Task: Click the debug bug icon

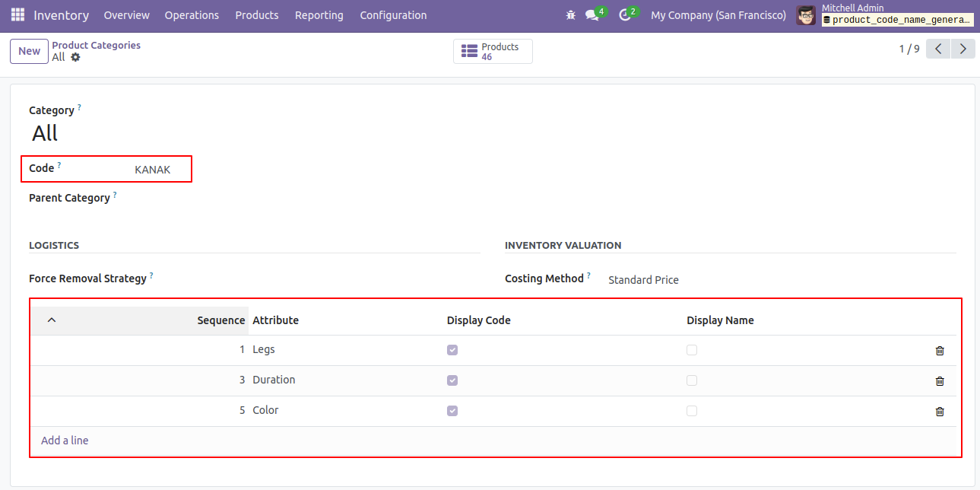Action: tap(571, 15)
